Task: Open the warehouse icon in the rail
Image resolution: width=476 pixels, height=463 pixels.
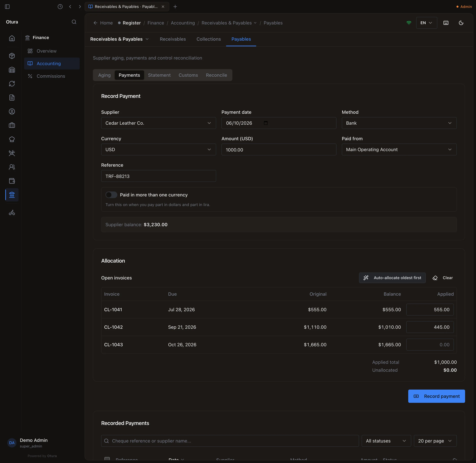Action: tap(12, 70)
